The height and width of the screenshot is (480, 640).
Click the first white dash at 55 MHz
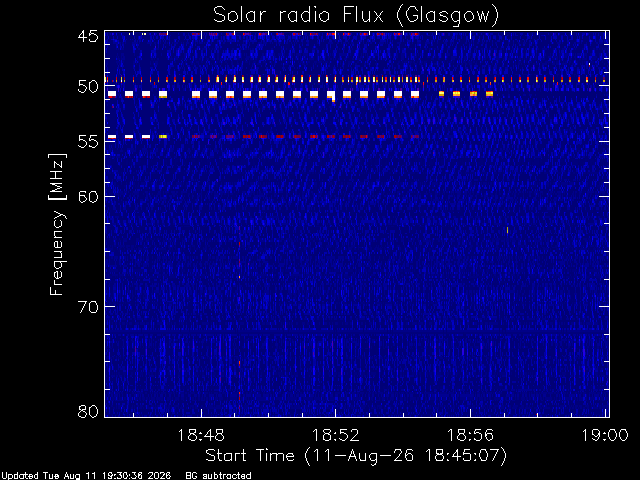112,137
